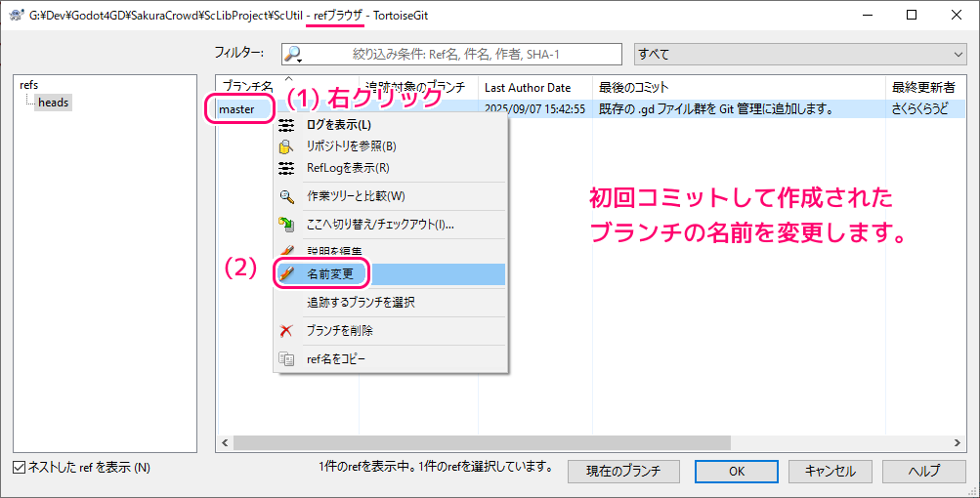Choose 名前変更 to rename the branch
Screen dimensions: 980x498
click(x=391, y=273)
